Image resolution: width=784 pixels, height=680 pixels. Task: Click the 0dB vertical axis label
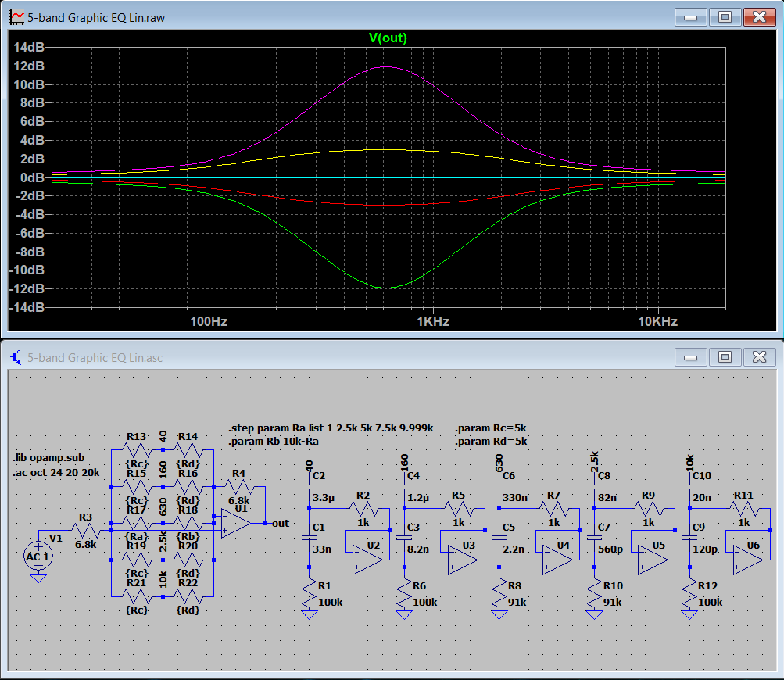tap(33, 177)
